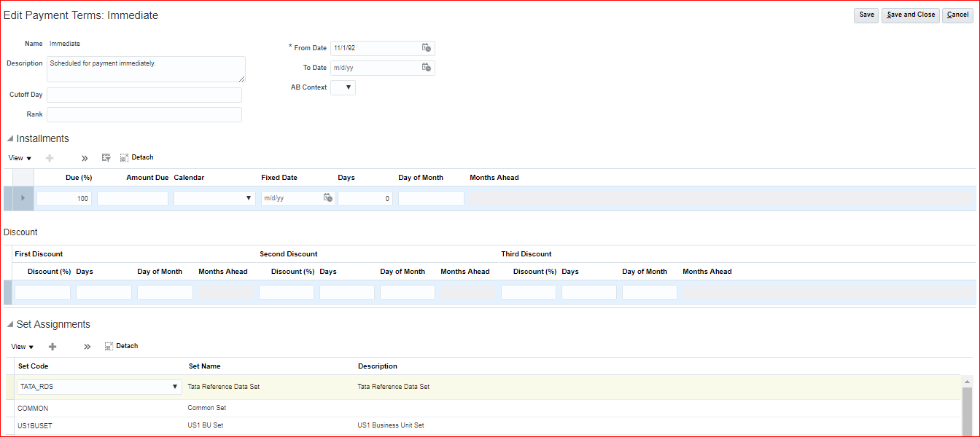Click into the Cutoff Day field
Screen dimensions: 980x437
[144, 95]
